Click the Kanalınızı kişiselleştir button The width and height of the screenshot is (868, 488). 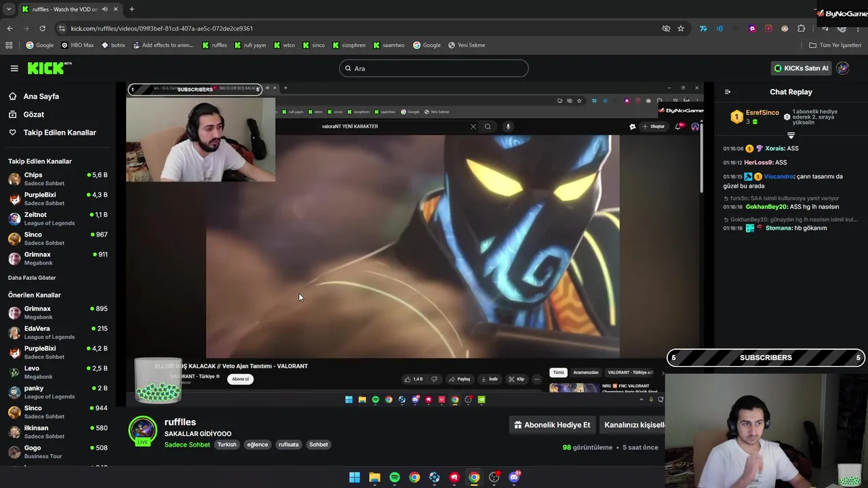[x=633, y=425]
